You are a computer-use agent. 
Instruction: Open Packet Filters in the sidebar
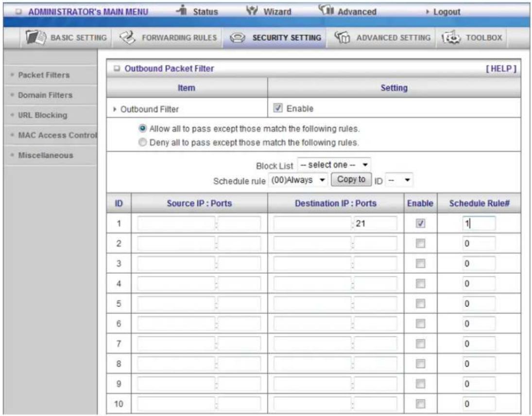(x=44, y=75)
